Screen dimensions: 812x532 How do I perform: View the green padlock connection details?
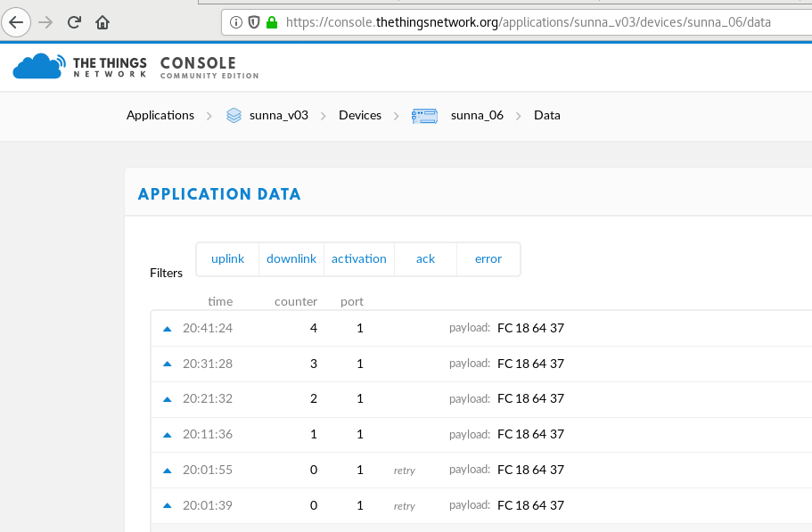tap(272, 22)
